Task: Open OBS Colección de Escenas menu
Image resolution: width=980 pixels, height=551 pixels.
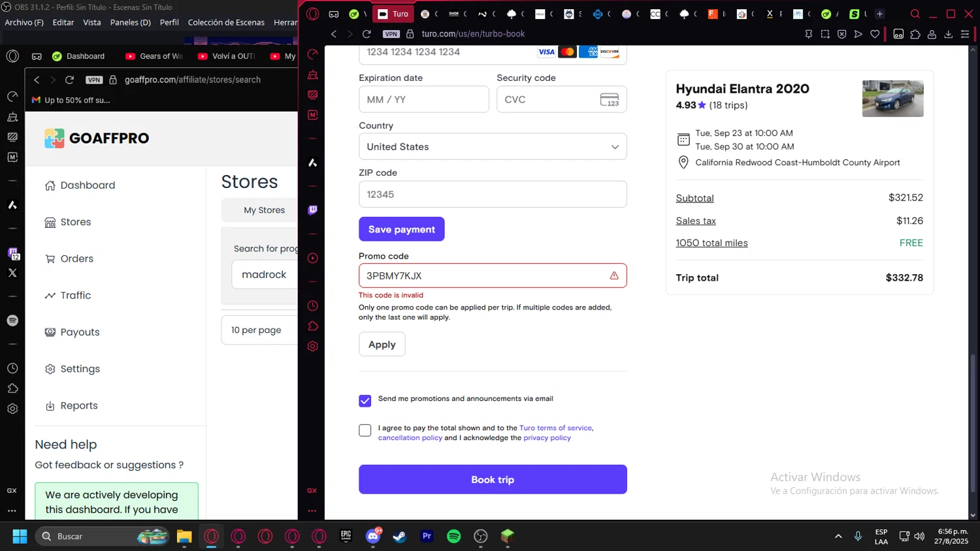Action: 226,22
